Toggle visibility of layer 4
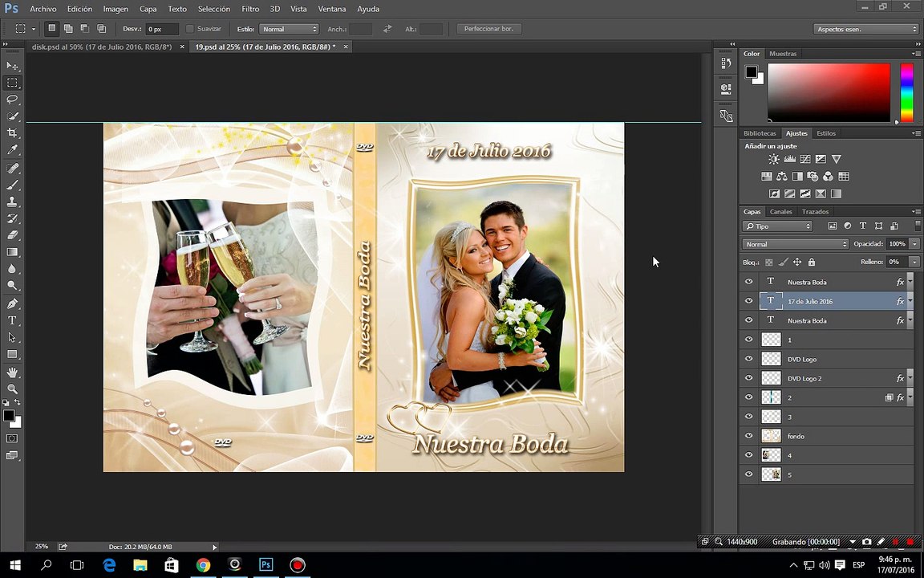The height and width of the screenshot is (578, 924). [x=749, y=454]
